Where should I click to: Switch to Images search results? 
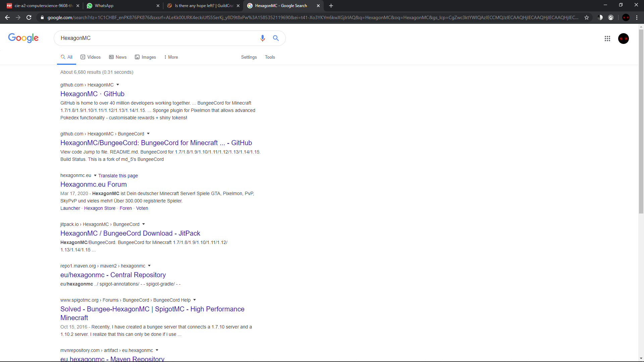pyautogui.click(x=145, y=57)
